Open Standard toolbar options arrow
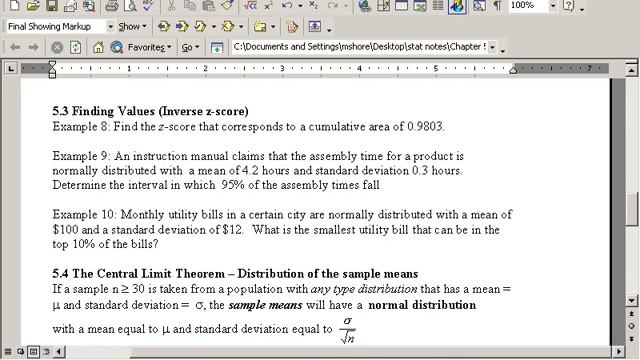 [x=582, y=8]
